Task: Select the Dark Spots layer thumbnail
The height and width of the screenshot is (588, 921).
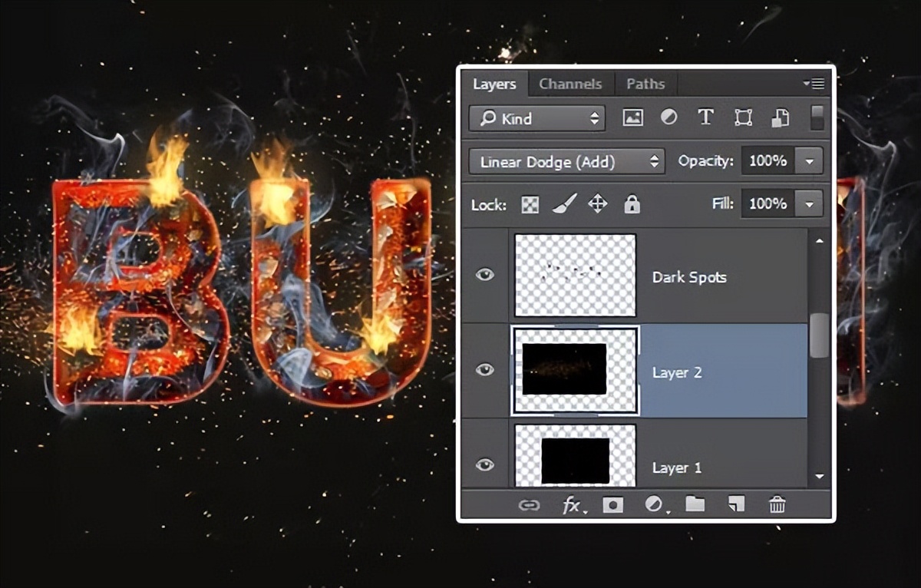Action: click(x=576, y=276)
